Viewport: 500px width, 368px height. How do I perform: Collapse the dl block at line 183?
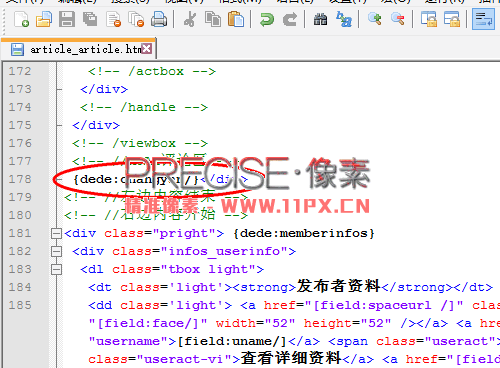[x=56, y=269]
